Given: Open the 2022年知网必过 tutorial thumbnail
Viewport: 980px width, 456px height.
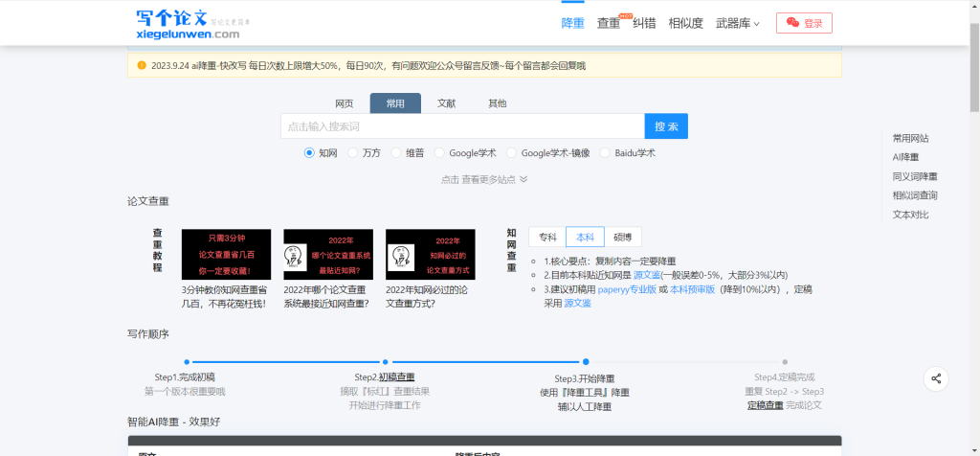Looking at the screenshot, I should pos(430,254).
